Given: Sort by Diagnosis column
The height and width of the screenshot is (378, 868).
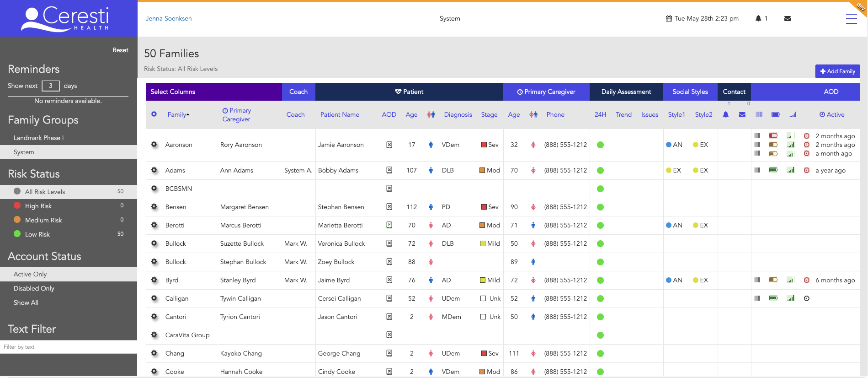Looking at the screenshot, I should tap(458, 114).
